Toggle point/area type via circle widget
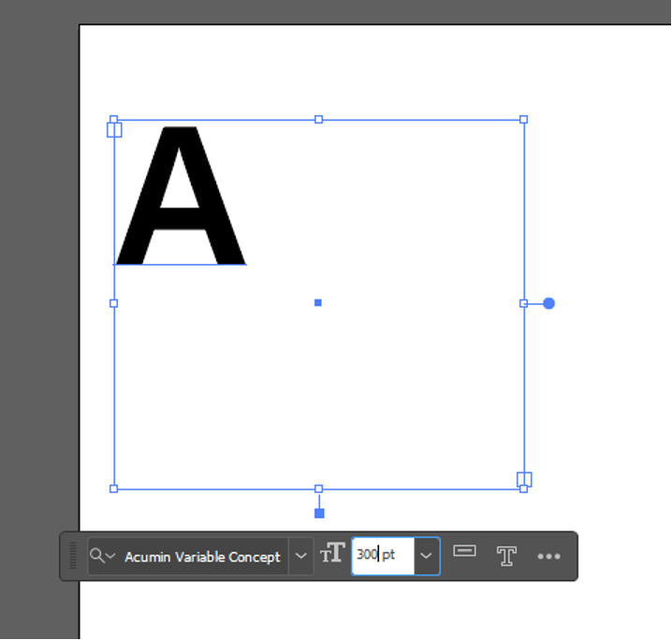672x640 pixels. [549, 303]
